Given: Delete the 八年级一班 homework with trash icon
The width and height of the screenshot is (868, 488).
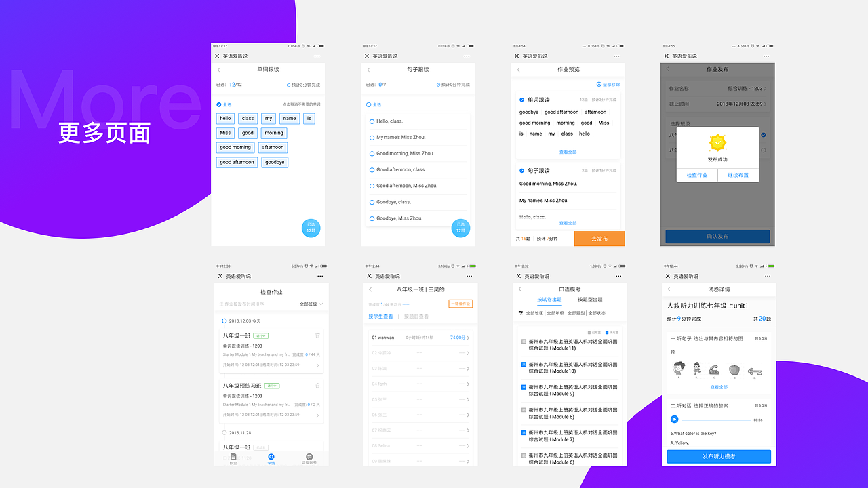Looking at the screenshot, I should pos(317,335).
